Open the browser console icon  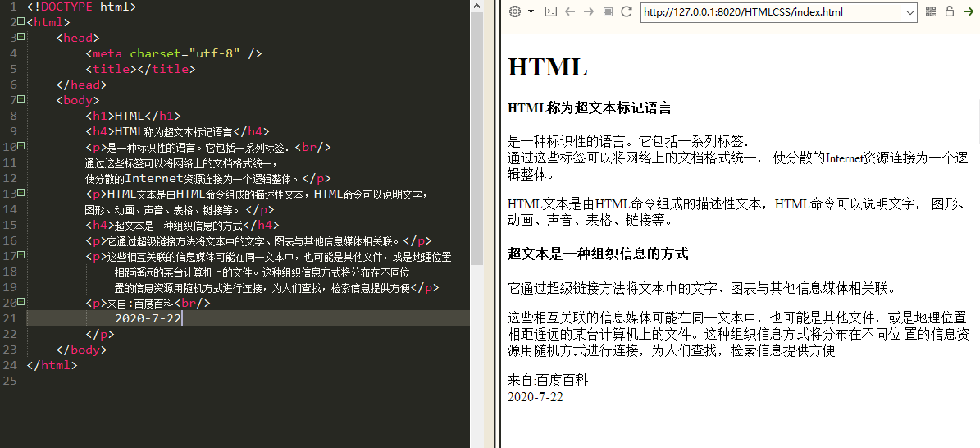pos(550,11)
